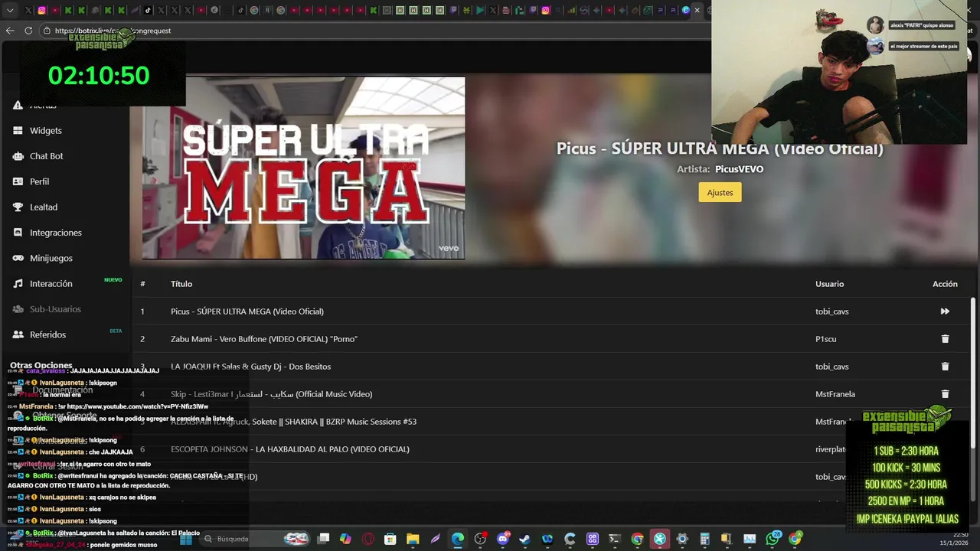Open the terminal icon on taskbar
This screenshot has height=551, width=980.
click(614, 539)
